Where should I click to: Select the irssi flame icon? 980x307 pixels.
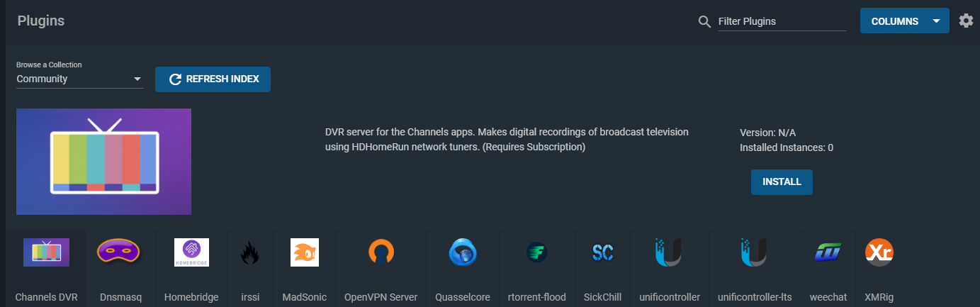249,252
